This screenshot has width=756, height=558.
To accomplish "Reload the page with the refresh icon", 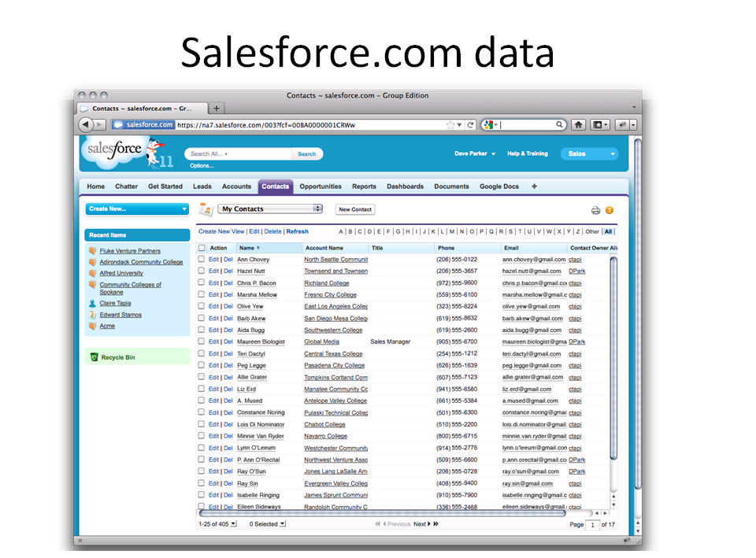I will coord(471,124).
